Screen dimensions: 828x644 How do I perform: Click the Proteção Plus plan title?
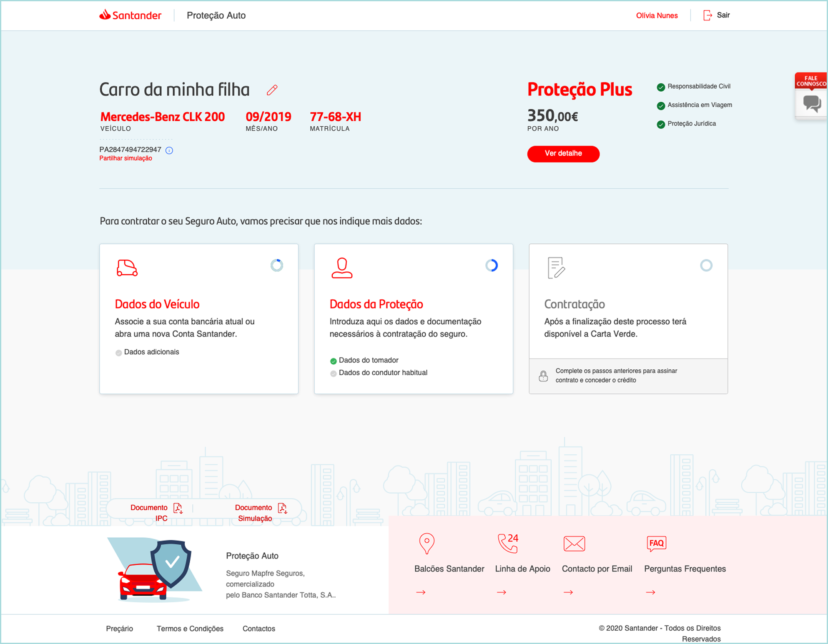point(580,90)
